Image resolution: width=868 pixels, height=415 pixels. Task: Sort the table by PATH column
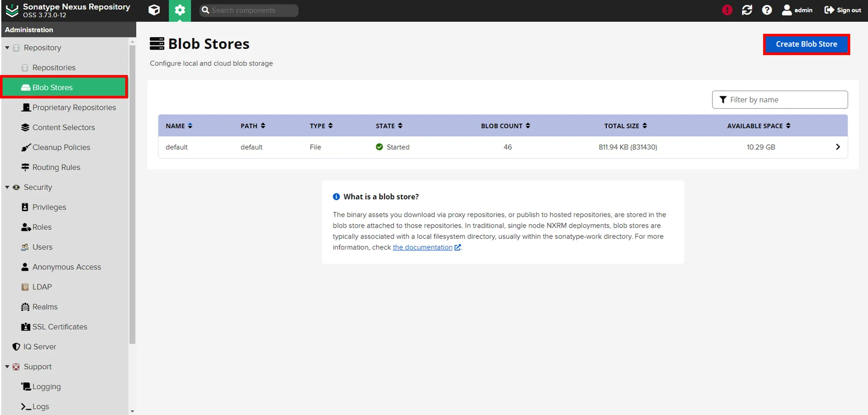[253, 126]
